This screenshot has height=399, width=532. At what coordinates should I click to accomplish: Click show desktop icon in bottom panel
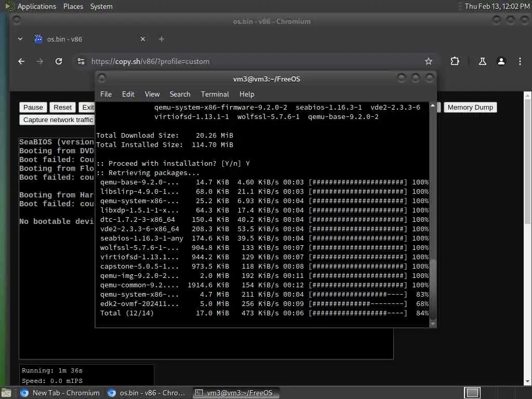(6, 393)
